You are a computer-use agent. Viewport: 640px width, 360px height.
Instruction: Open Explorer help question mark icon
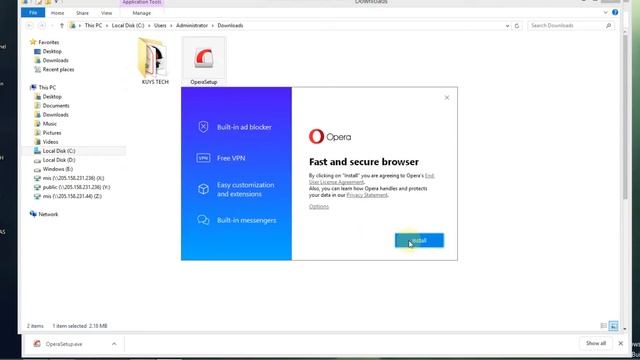tap(615, 13)
